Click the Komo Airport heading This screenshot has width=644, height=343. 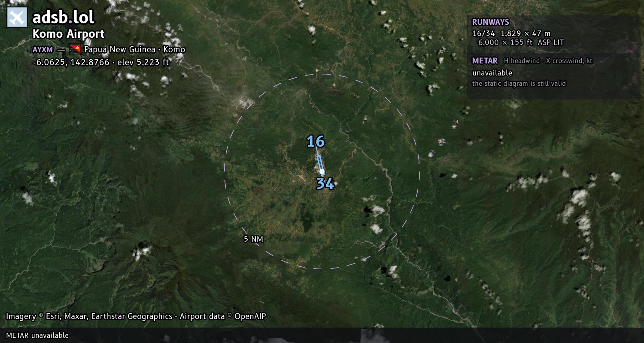point(68,34)
